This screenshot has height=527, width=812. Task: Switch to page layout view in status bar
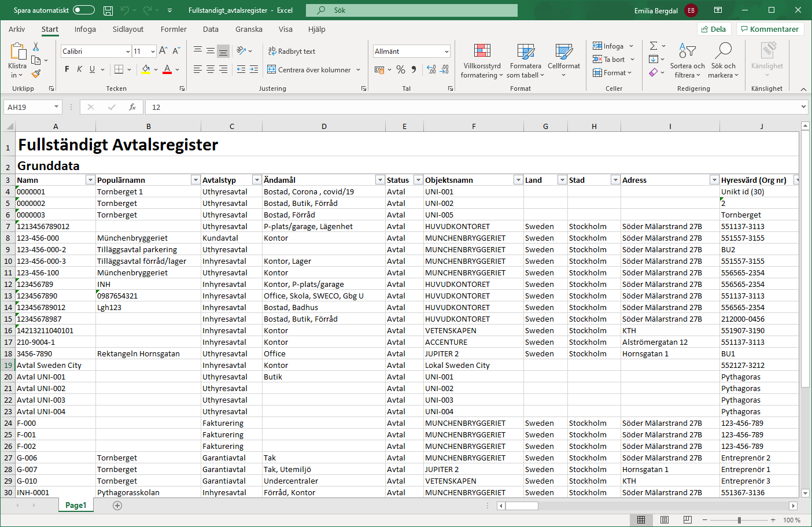665,520
